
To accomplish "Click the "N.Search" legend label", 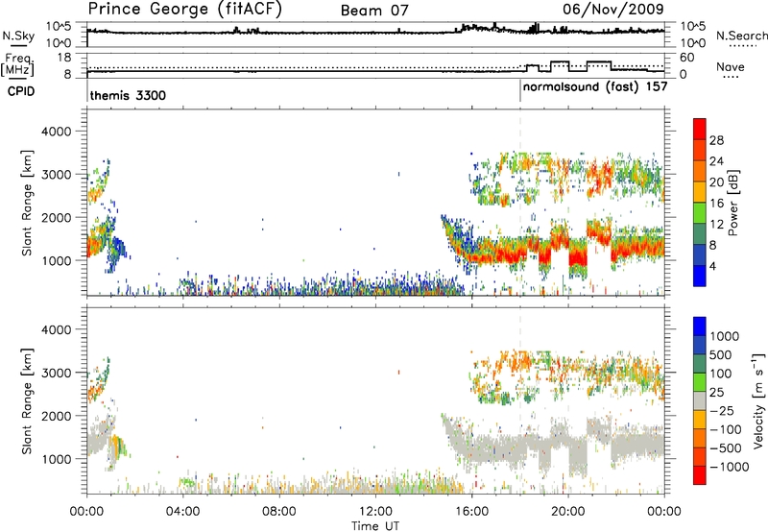I will 741,36.
